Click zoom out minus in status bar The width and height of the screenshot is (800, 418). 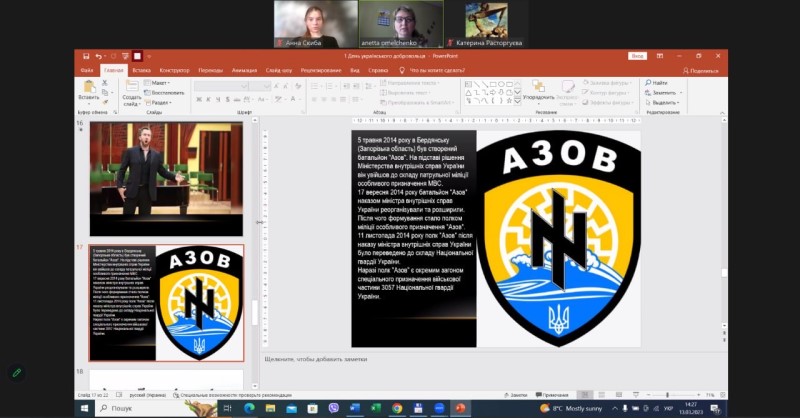click(x=648, y=395)
